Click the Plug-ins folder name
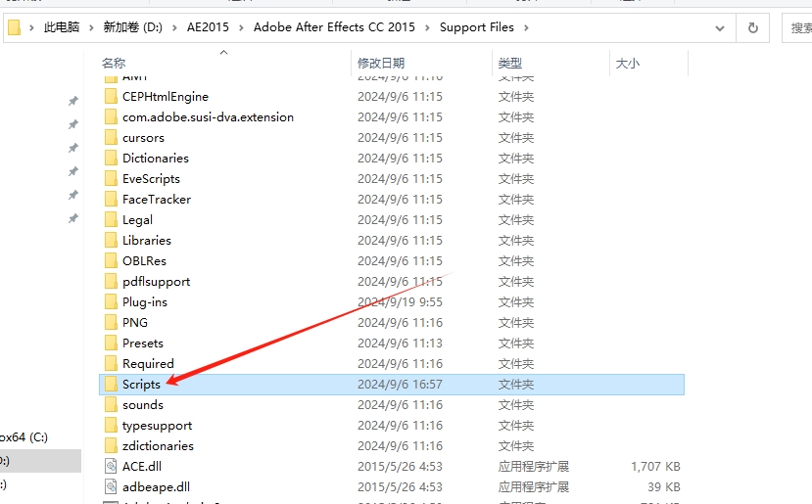 pyautogui.click(x=145, y=301)
